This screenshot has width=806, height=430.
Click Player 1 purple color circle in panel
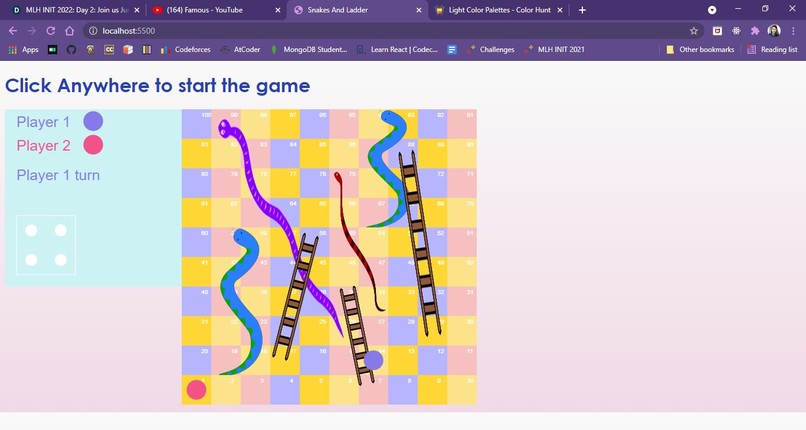click(x=94, y=121)
